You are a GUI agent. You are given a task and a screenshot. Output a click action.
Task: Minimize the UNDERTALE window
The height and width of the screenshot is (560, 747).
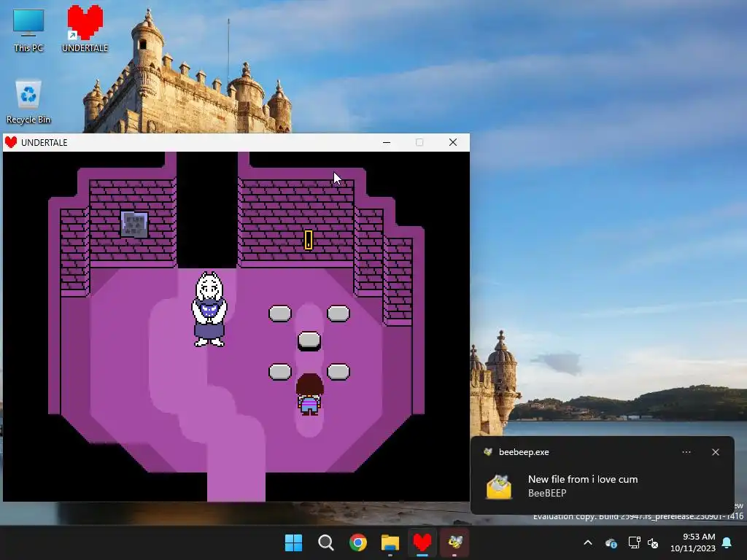(387, 142)
